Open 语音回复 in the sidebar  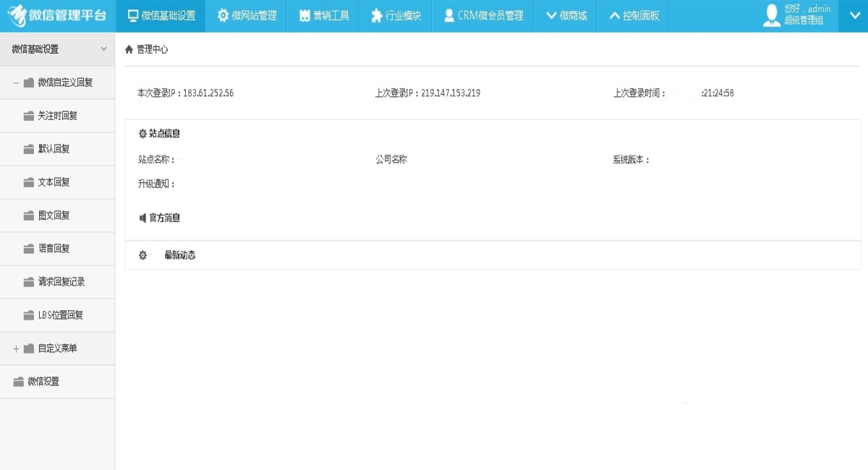pos(58,249)
